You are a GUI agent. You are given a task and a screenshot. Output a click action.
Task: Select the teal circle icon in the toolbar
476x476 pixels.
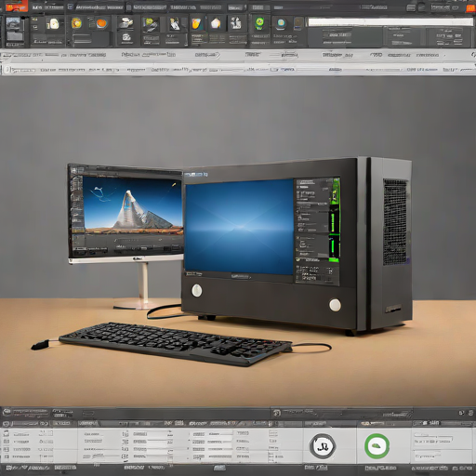[281, 23]
